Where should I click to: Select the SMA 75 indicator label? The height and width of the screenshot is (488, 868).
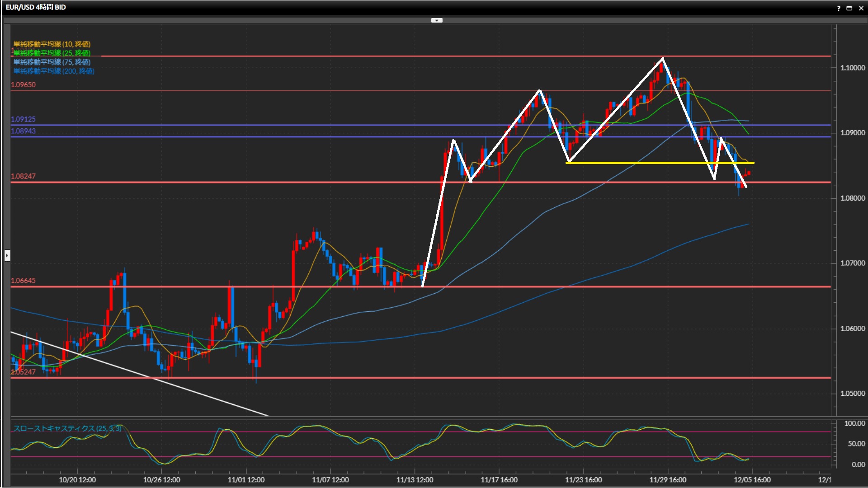(52, 62)
